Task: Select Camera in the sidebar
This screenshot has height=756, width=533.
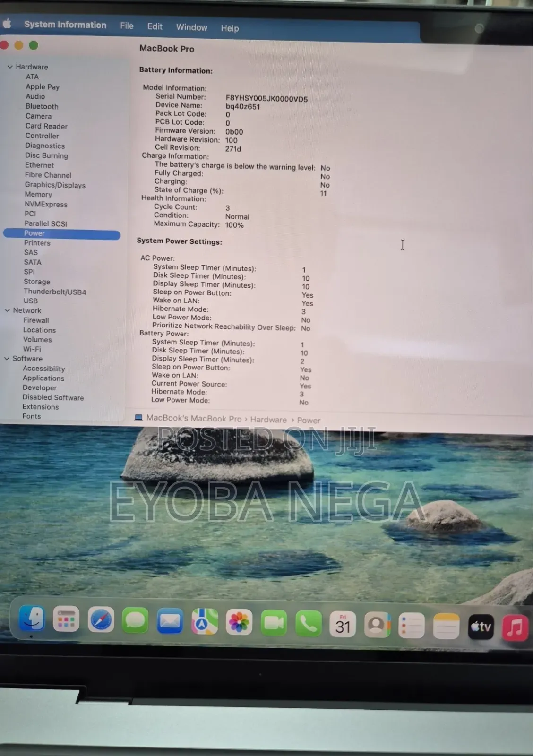Action: coord(39,116)
